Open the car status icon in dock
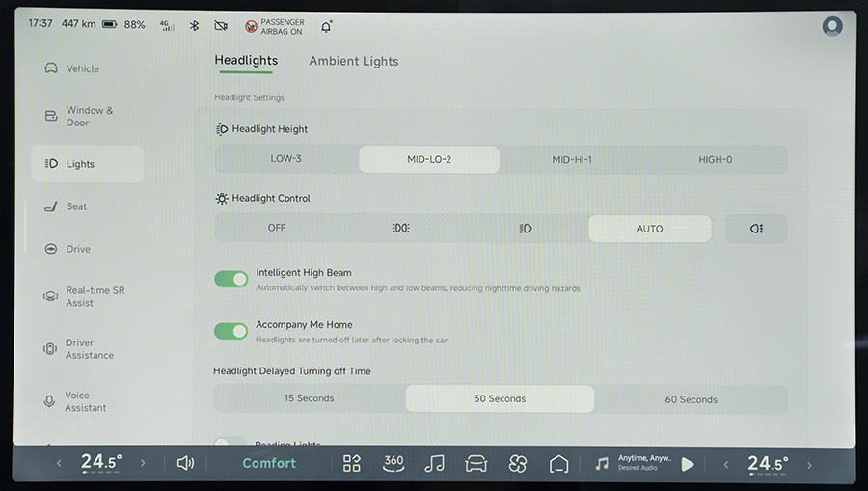 click(x=476, y=463)
